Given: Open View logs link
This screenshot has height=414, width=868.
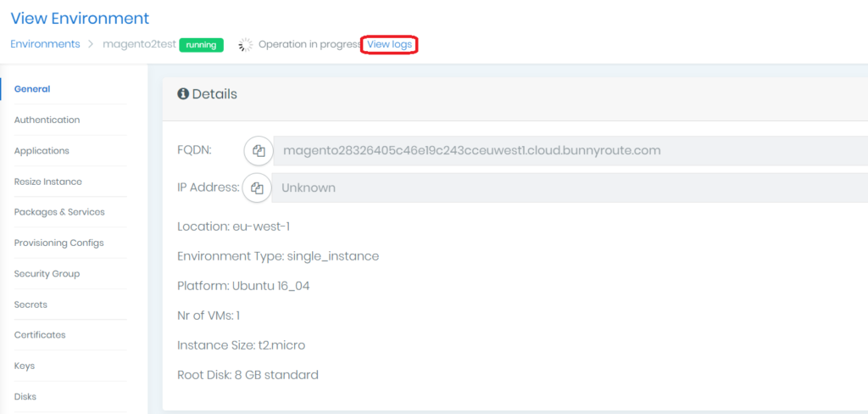Looking at the screenshot, I should tap(390, 44).
